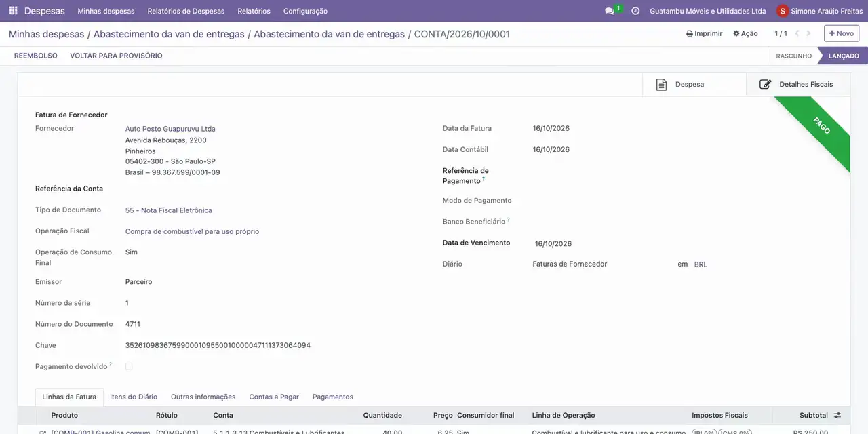Screen dimensions: 868x434
Task: Open the Configuração menu
Action: tap(305, 11)
